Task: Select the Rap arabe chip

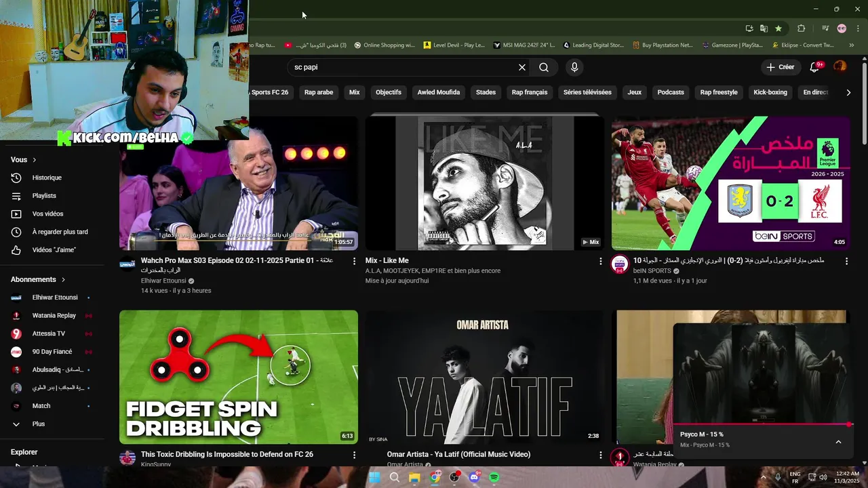Action: [319, 92]
